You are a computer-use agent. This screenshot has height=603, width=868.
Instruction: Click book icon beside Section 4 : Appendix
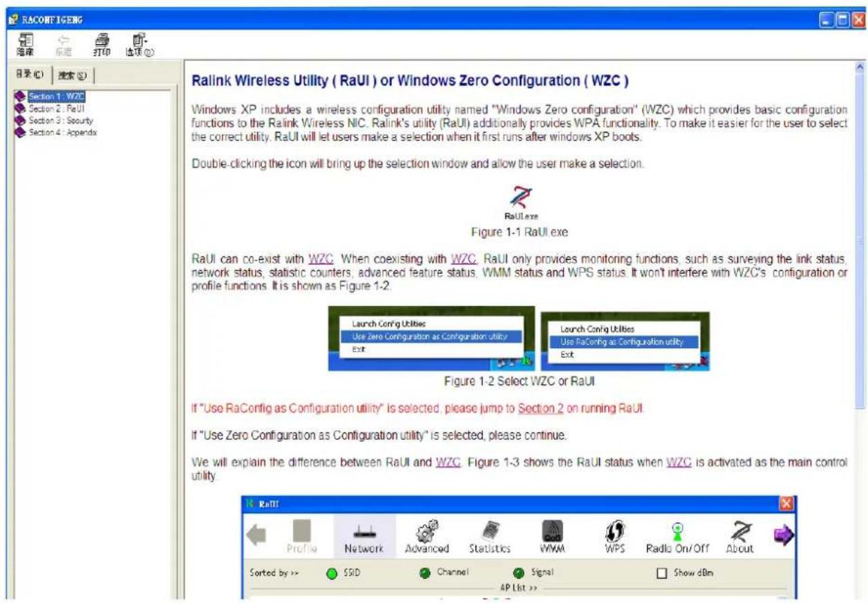point(20,132)
